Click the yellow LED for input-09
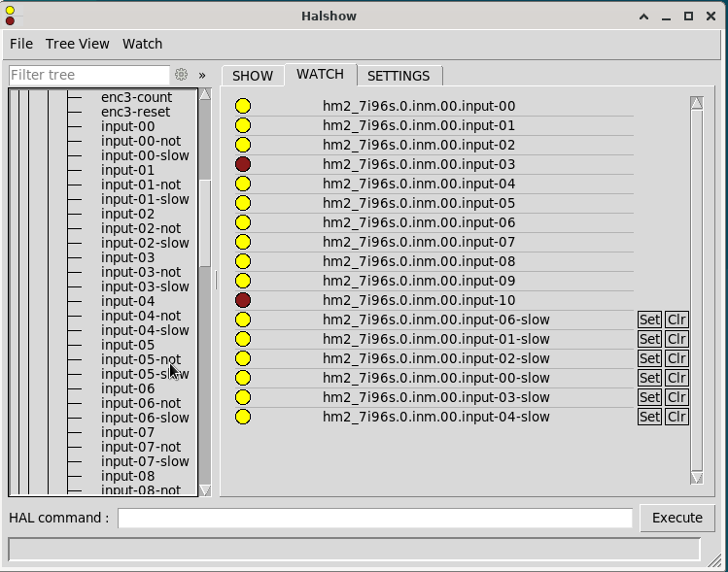 243,281
